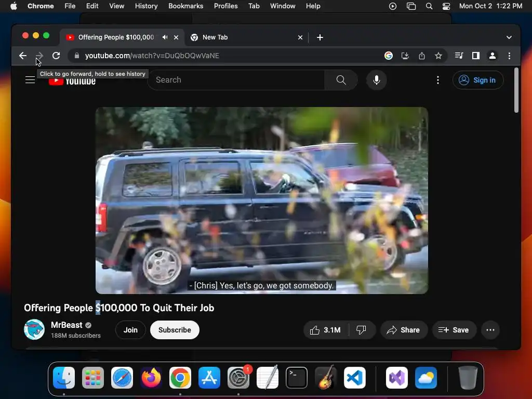Image resolution: width=532 pixels, height=399 pixels.
Task: Open System Settings from the Dock
Action: pyautogui.click(x=238, y=378)
